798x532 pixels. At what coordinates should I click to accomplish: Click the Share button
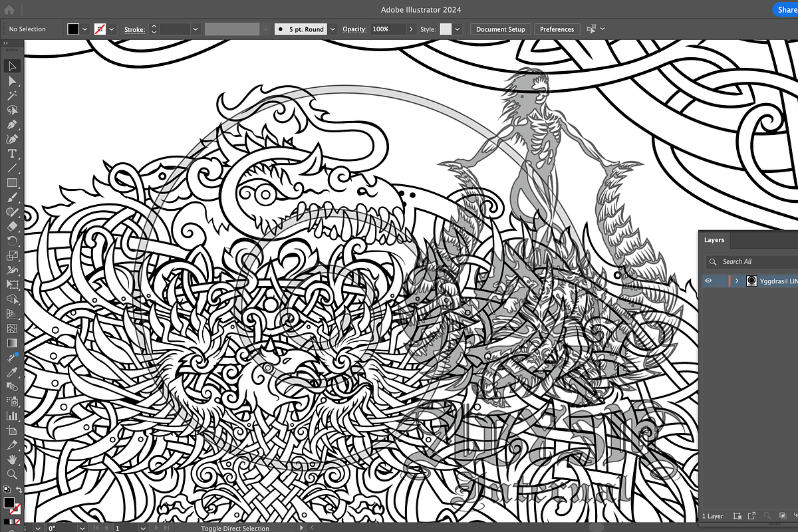pos(786,10)
